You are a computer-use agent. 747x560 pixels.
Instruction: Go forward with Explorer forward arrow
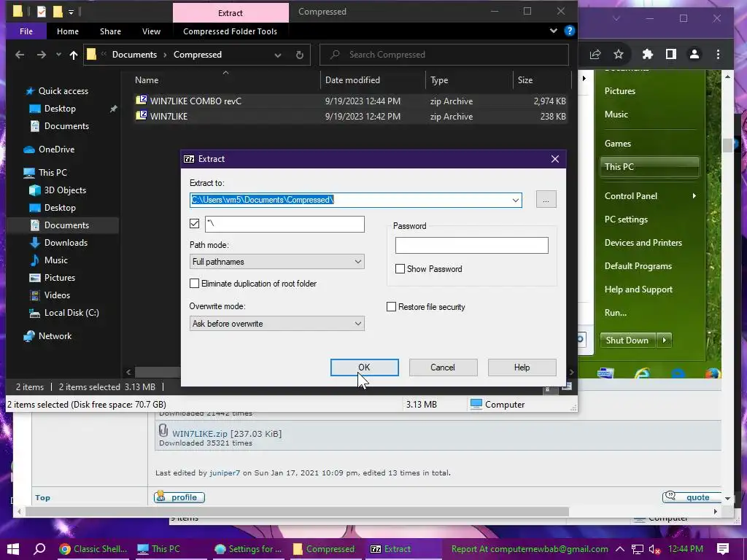[x=42, y=55]
